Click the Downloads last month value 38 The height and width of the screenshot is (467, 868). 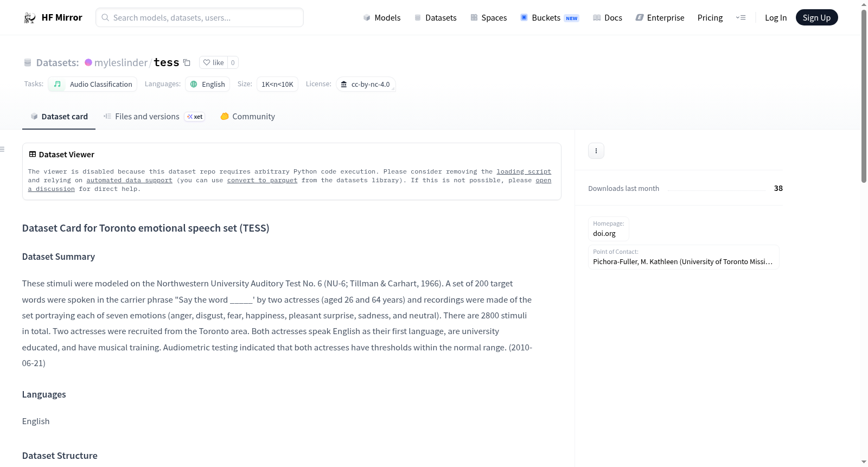778,188
